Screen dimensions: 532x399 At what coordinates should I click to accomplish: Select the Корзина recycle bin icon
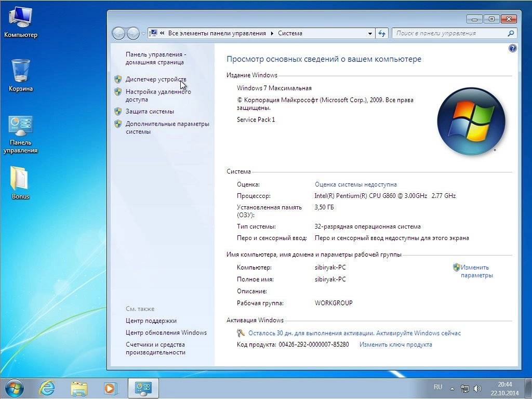(20, 75)
